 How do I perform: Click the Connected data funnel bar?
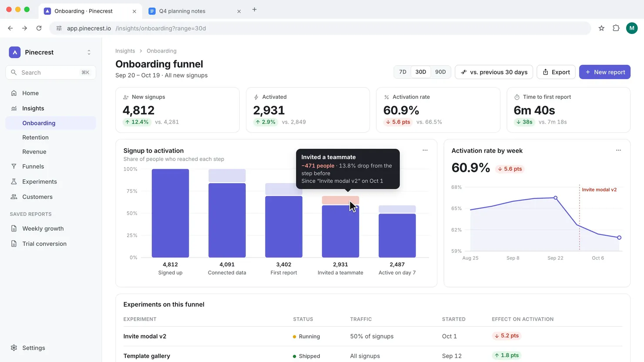pos(227,220)
